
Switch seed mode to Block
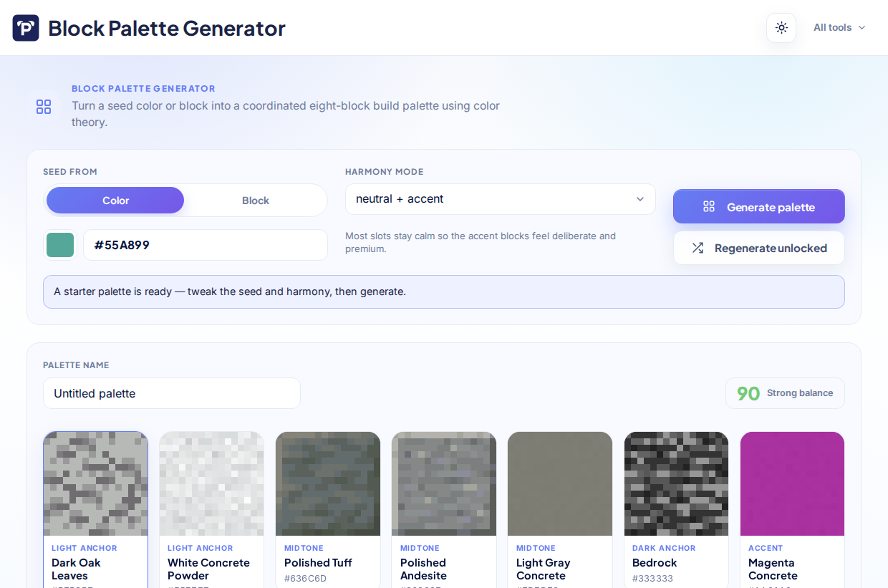click(x=255, y=201)
